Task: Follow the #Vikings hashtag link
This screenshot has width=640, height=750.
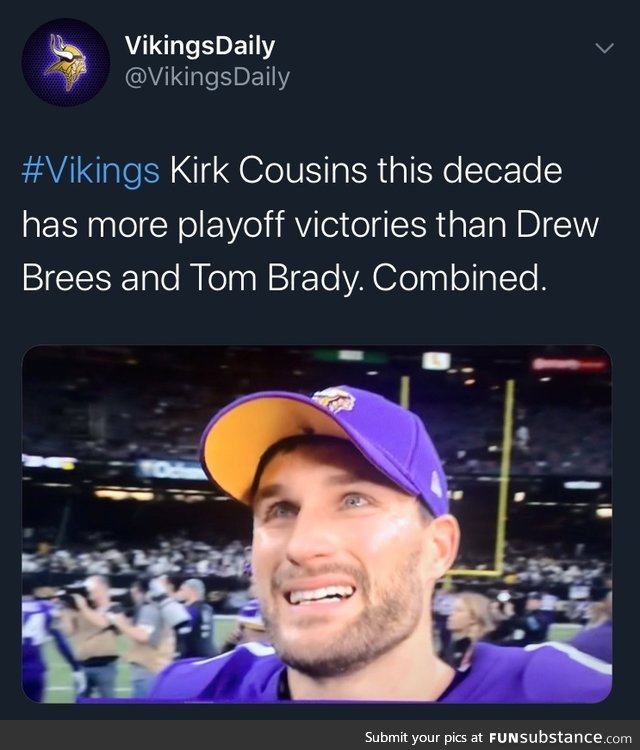Action: tap(90, 171)
